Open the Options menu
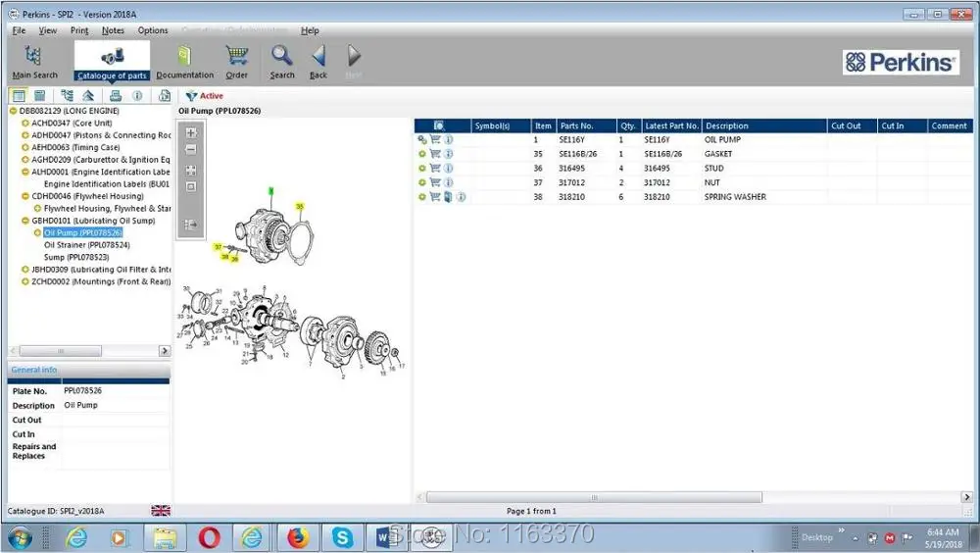The image size is (980, 553). click(153, 30)
